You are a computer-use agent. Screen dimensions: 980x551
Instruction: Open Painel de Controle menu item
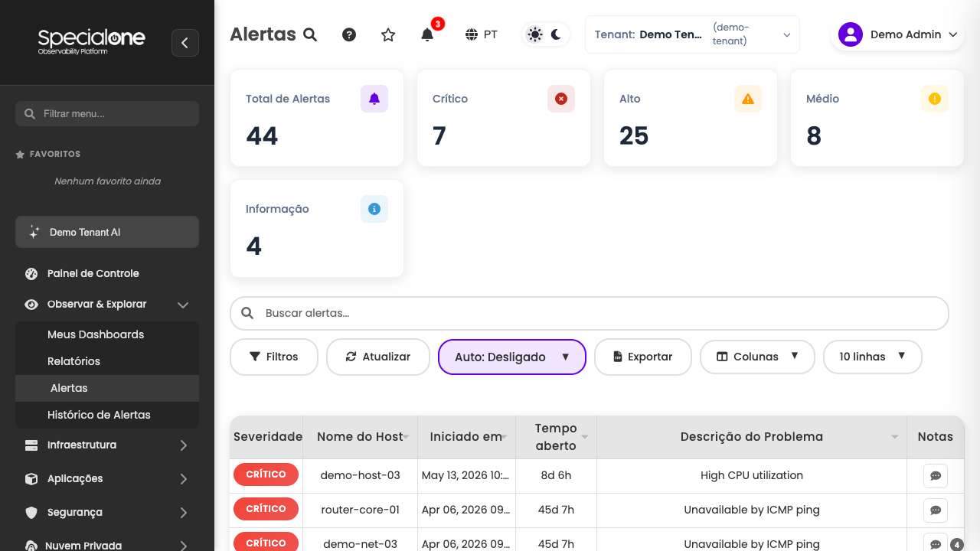(x=107, y=273)
